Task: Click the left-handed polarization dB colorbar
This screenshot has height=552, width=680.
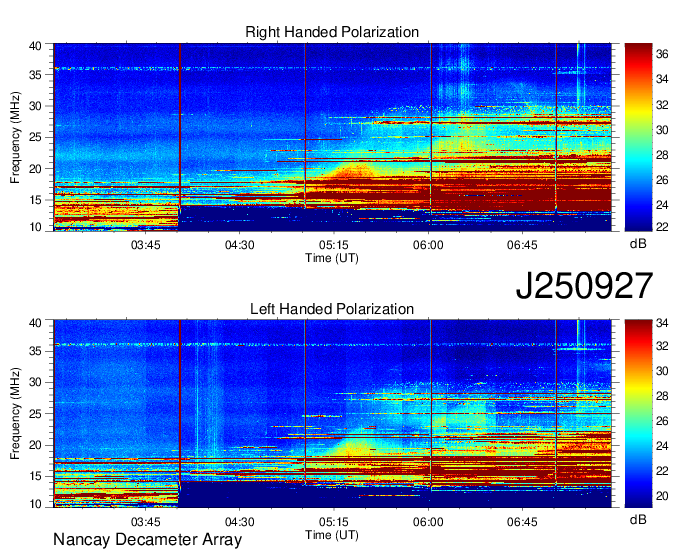Action: (637, 414)
